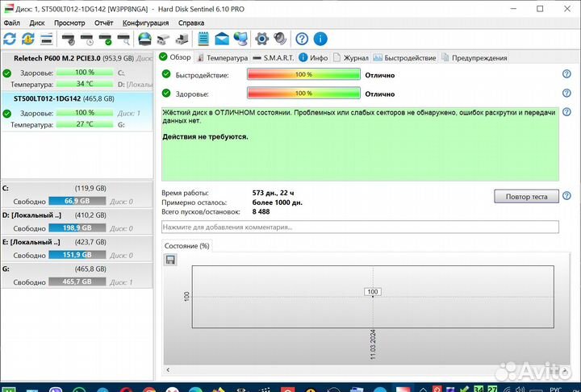Image resolution: width=581 pixels, height=392 pixels.
Task: Click the Повтор теста button
Action: pos(526,196)
